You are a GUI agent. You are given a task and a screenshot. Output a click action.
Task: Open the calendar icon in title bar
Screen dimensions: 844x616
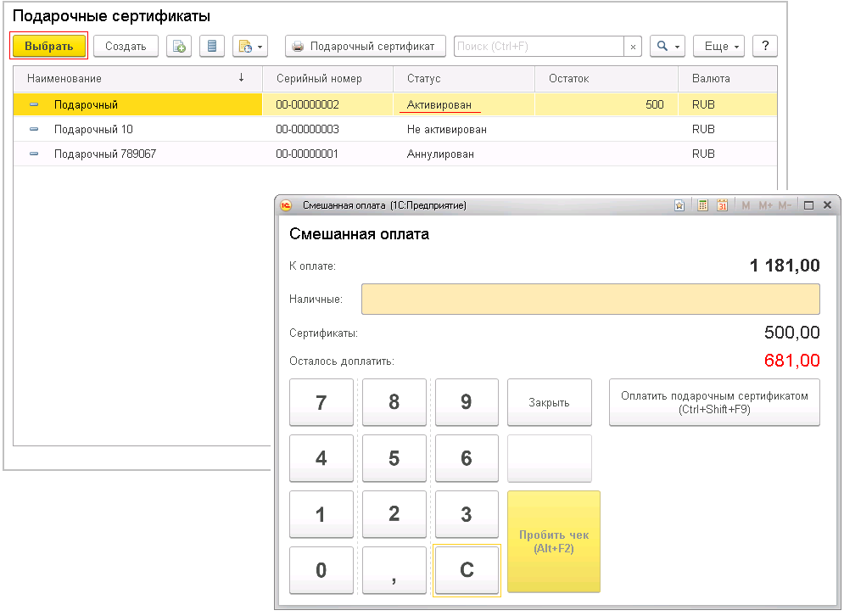point(723,205)
